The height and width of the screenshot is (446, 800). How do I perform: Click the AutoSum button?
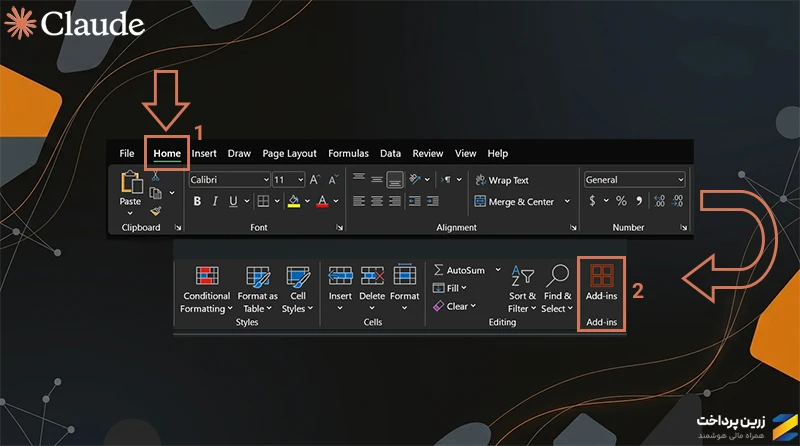coord(459,270)
